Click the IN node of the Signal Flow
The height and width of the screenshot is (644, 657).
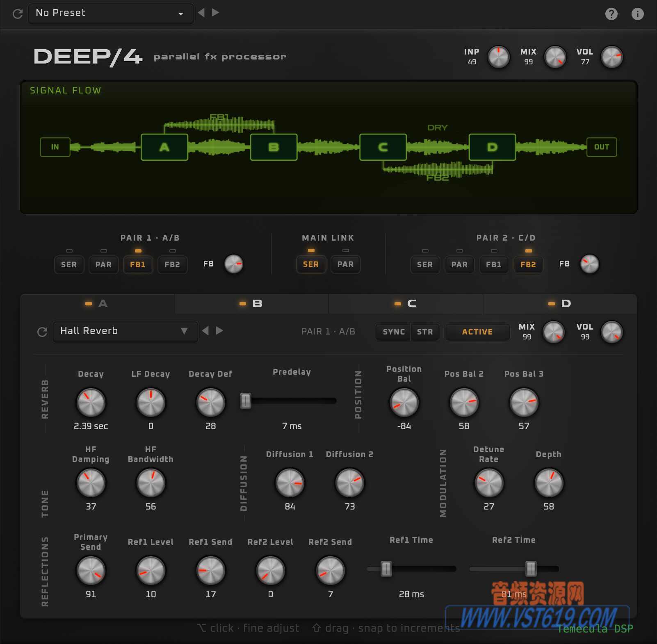pyautogui.click(x=55, y=147)
